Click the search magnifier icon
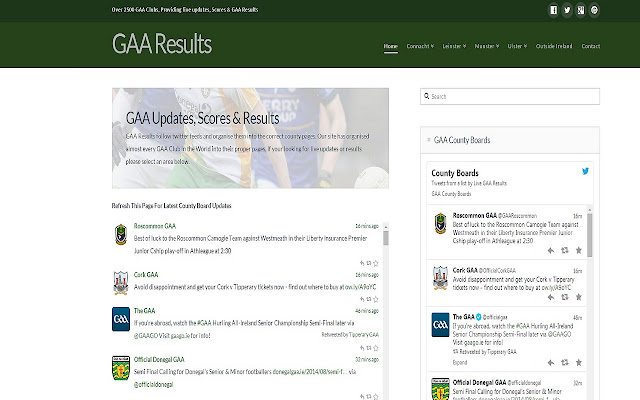Screen dimensions: 640x400 click(427, 96)
